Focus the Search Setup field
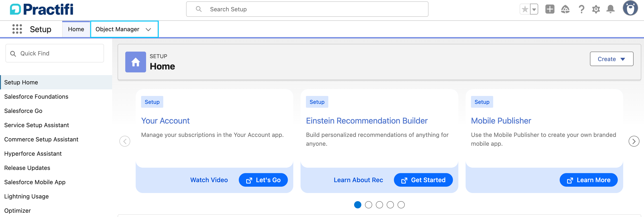This screenshot has height=217, width=644. pyautogui.click(x=307, y=9)
